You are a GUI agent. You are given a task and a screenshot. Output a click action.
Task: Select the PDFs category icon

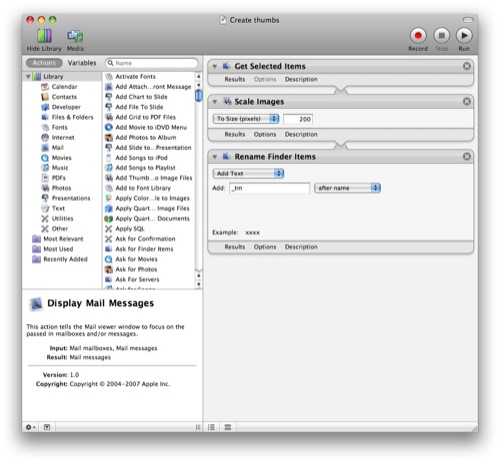[x=45, y=178]
